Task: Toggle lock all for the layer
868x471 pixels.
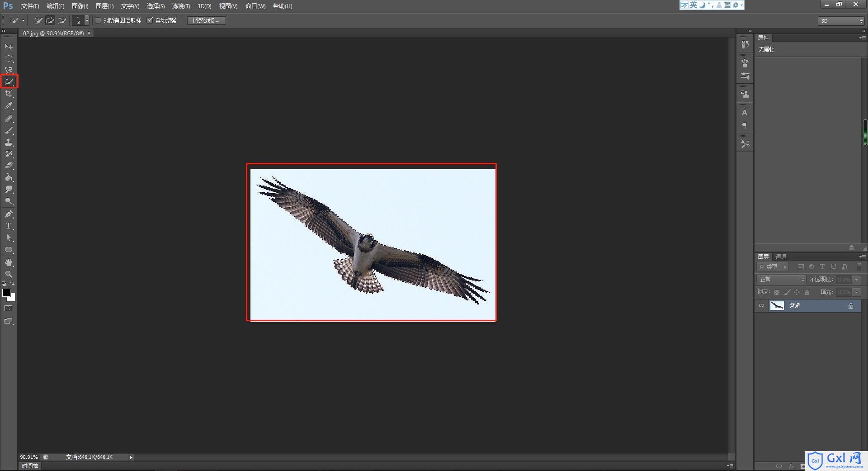Action: pyautogui.click(x=807, y=292)
